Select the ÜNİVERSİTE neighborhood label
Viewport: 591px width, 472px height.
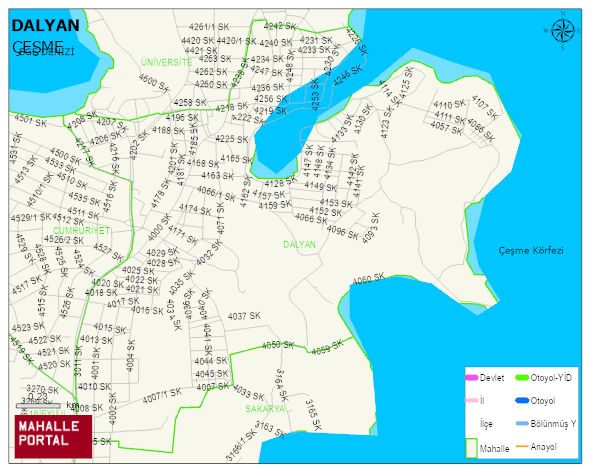pos(167,62)
